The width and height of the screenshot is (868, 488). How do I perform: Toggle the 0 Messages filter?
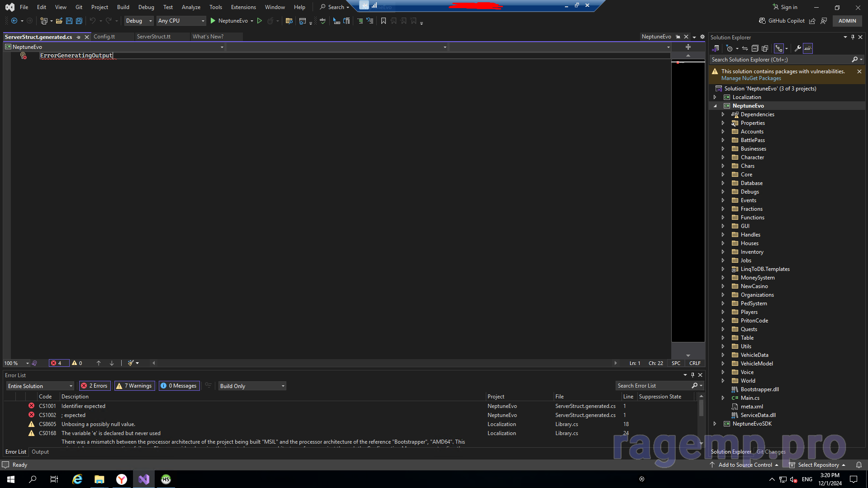179,386
